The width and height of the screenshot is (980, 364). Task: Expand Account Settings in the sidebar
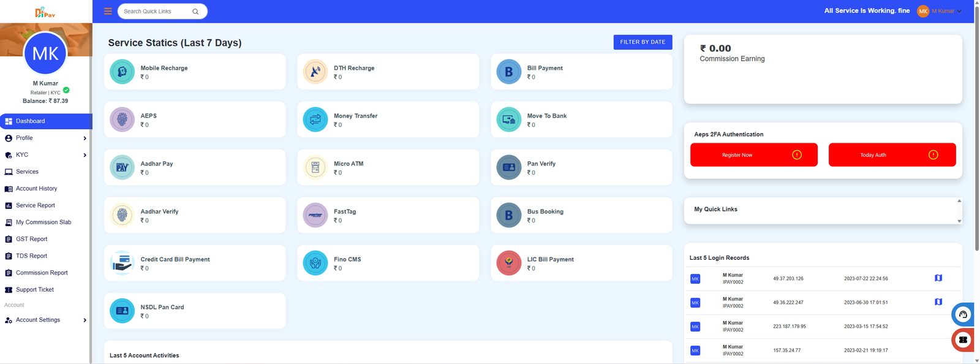pos(45,320)
